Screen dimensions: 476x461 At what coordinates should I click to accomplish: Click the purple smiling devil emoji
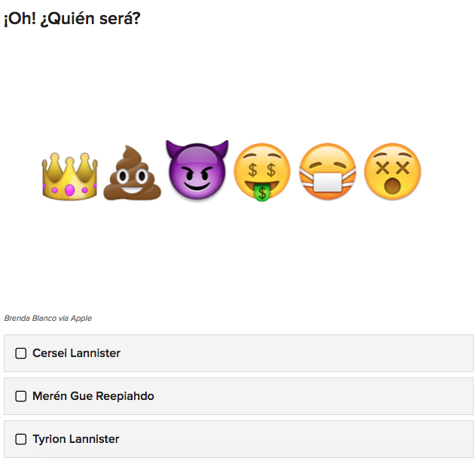pos(197,172)
